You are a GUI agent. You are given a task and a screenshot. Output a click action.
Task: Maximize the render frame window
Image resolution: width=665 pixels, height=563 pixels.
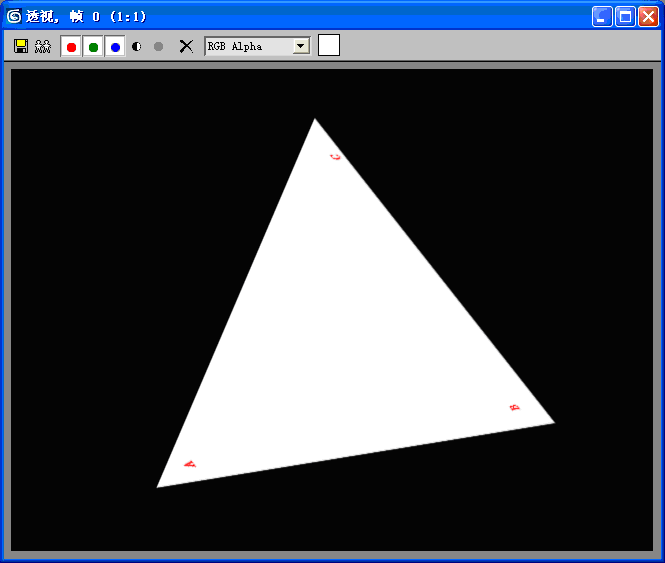(x=625, y=17)
